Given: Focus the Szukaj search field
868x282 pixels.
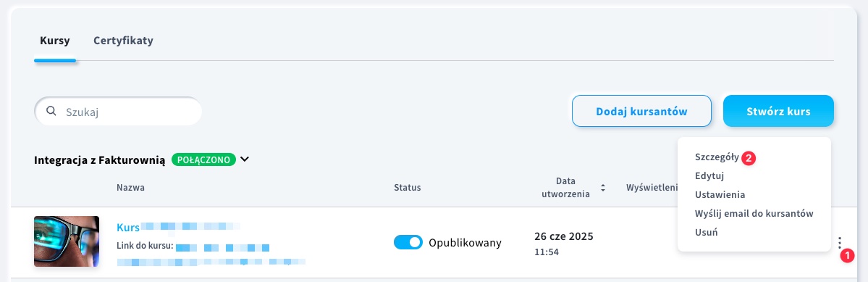Looking at the screenshot, I should coord(118,112).
